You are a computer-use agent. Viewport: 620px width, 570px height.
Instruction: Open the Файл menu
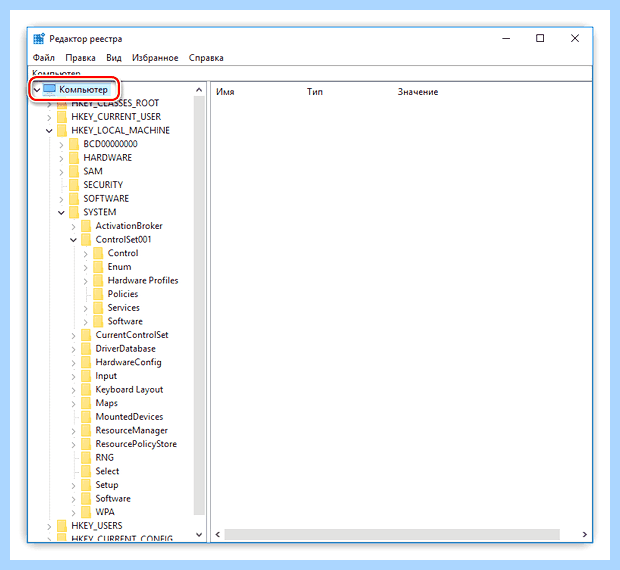click(43, 58)
